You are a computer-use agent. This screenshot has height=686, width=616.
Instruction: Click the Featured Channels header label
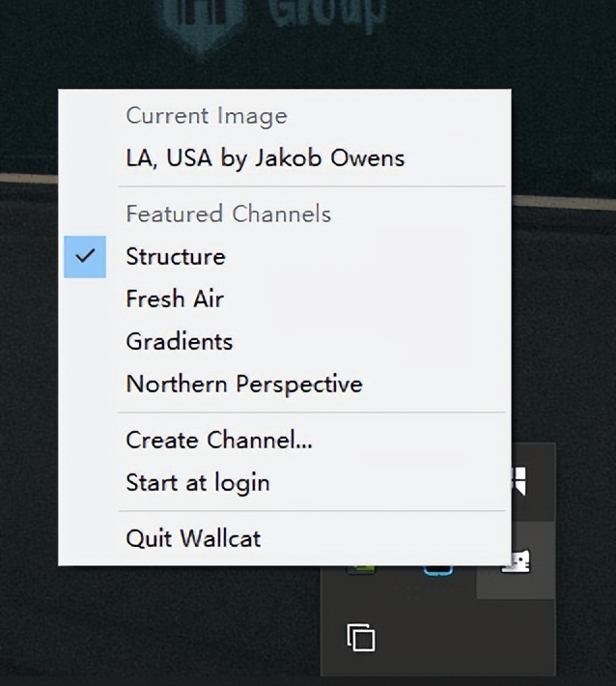click(229, 214)
